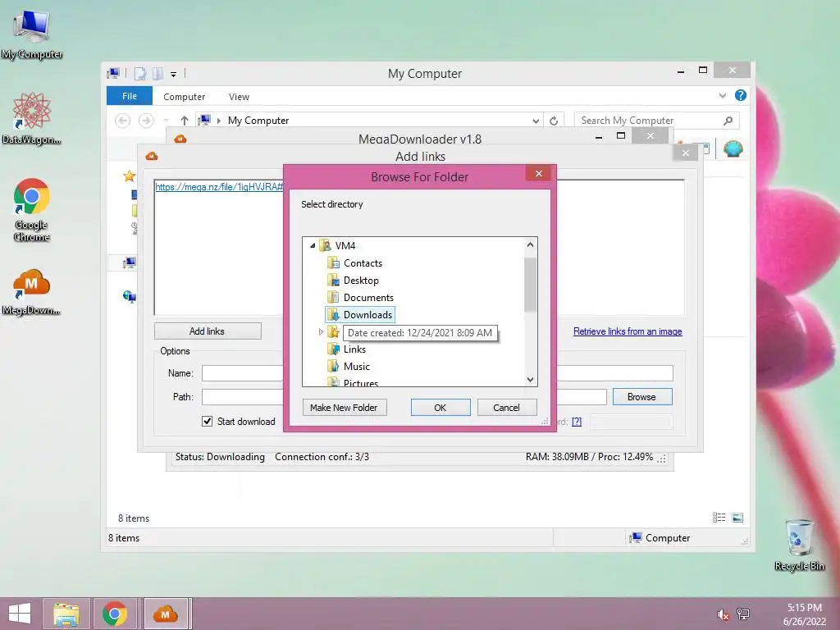Open the File menu tab
Image resolution: width=840 pixels, height=630 pixels.
[129, 96]
